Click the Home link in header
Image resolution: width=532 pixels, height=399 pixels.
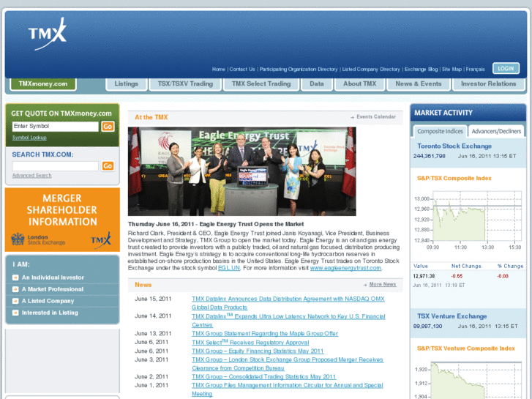click(219, 70)
